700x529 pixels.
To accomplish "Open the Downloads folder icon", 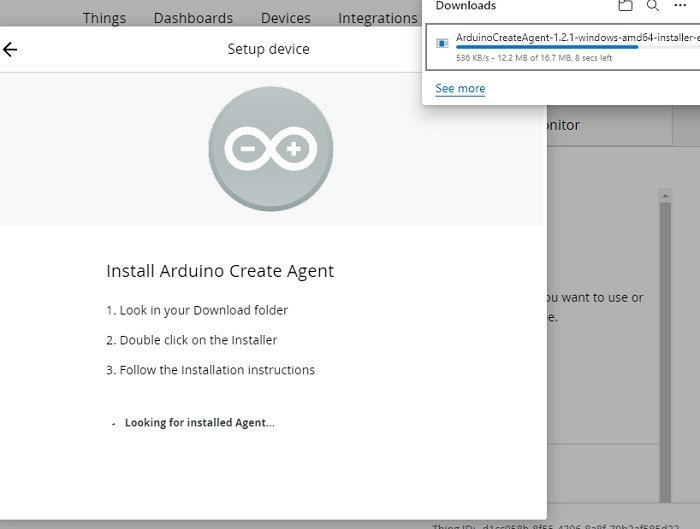I will click(x=625, y=5).
